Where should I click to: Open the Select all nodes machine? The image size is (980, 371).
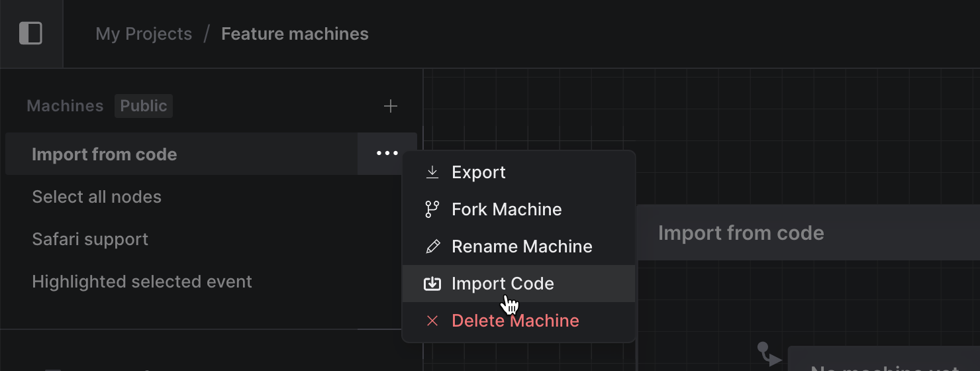[x=97, y=197]
